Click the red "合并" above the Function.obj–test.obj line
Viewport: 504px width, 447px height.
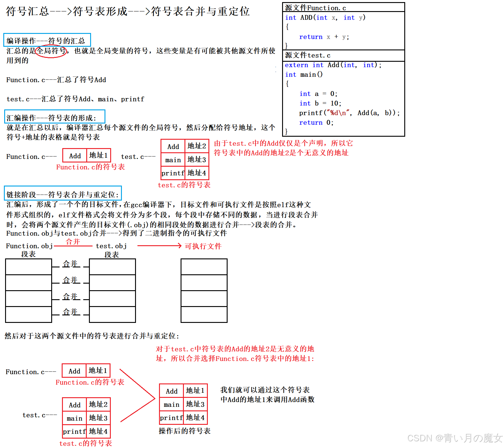(73, 242)
